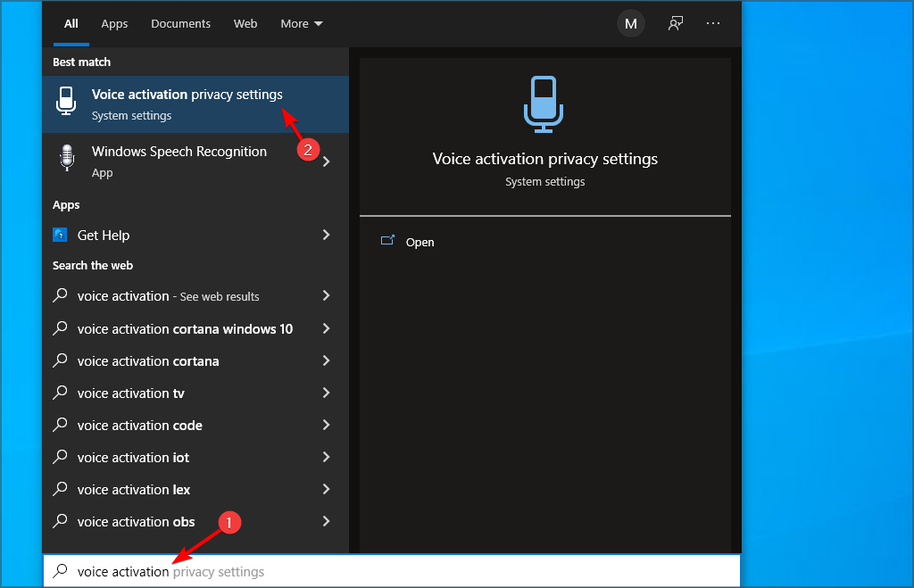
Task: Click search icon beside 'cortana windows 10'
Action: pos(60,328)
